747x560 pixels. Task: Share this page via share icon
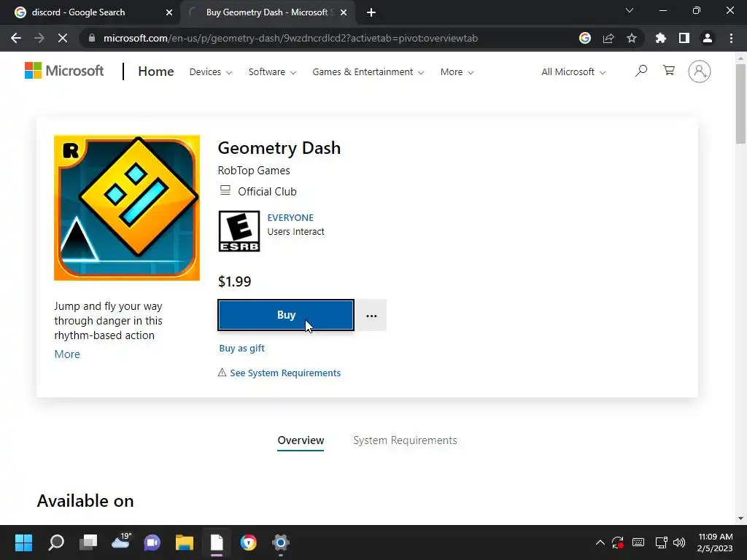click(x=608, y=38)
